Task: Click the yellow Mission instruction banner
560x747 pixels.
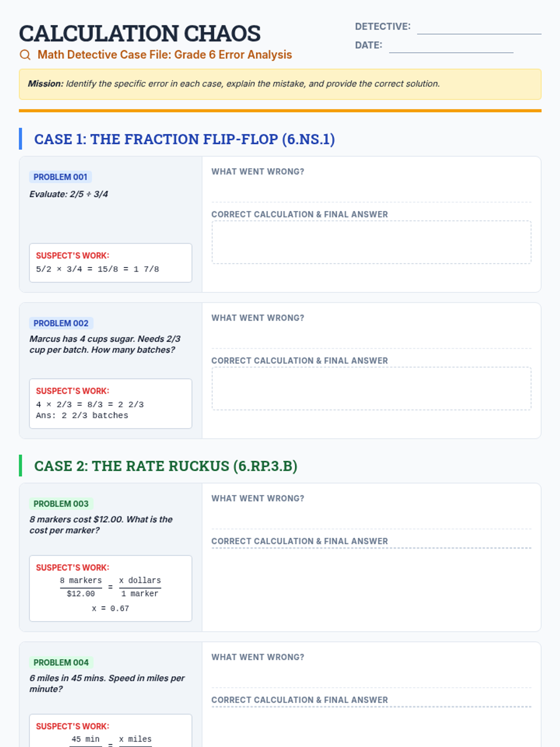Action: click(280, 84)
